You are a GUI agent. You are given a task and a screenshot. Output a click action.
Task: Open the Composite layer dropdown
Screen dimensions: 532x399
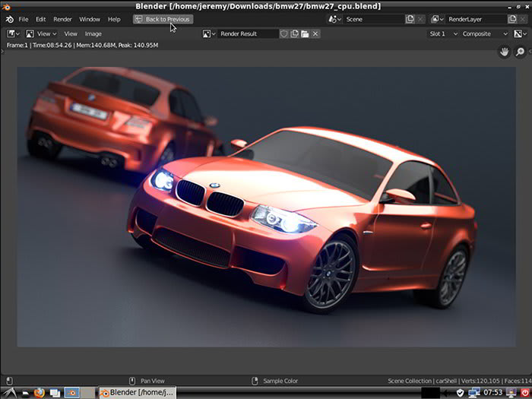[485, 33]
